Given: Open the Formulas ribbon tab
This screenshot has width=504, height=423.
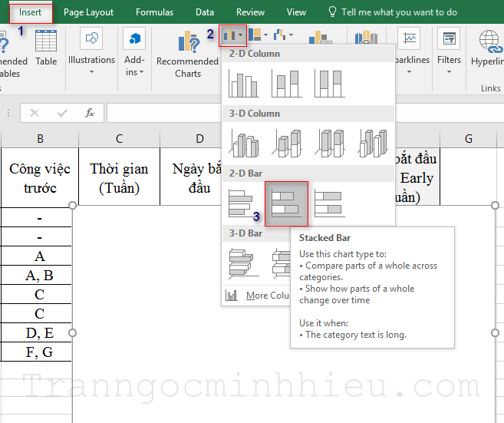Looking at the screenshot, I should point(154,12).
